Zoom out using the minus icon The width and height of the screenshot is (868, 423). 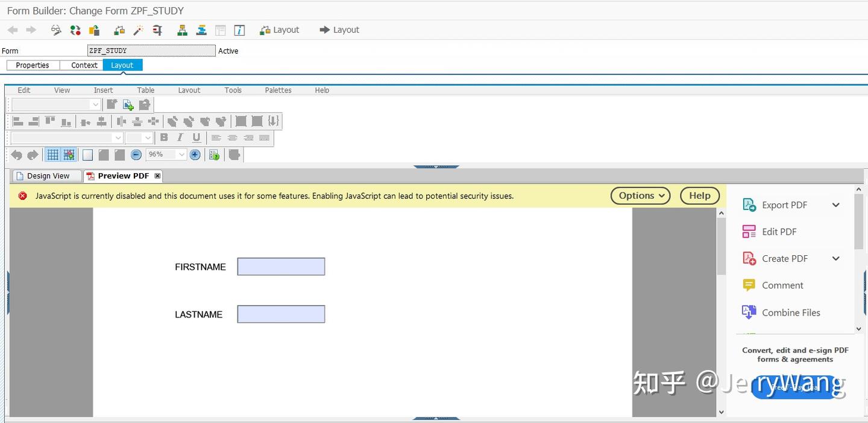136,154
